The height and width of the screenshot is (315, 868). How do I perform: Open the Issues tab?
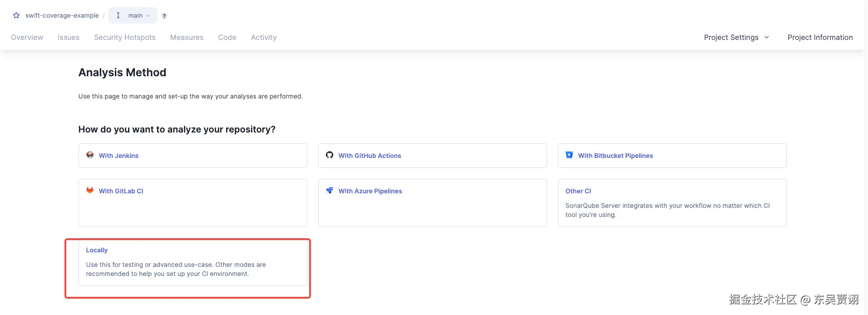click(69, 37)
